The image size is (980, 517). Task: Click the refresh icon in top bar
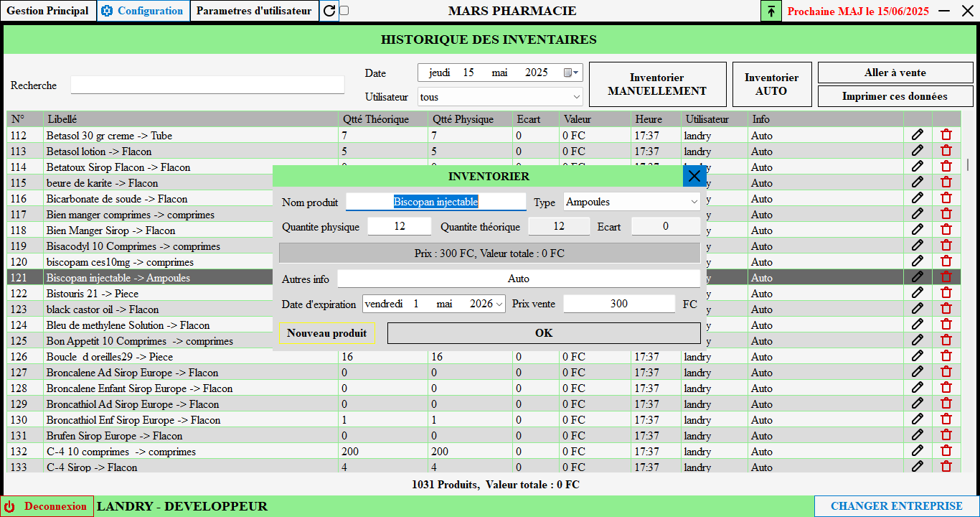329,11
